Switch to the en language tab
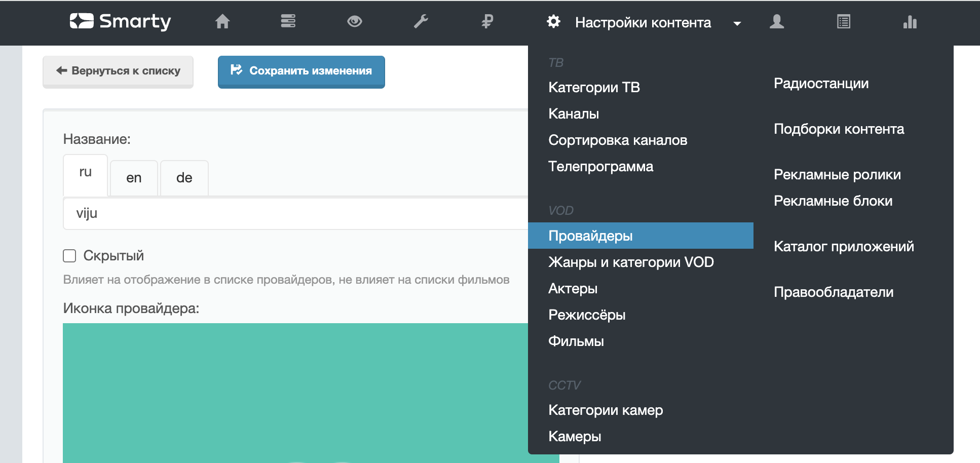The height and width of the screenshot is (463, 980). point(134,178)
